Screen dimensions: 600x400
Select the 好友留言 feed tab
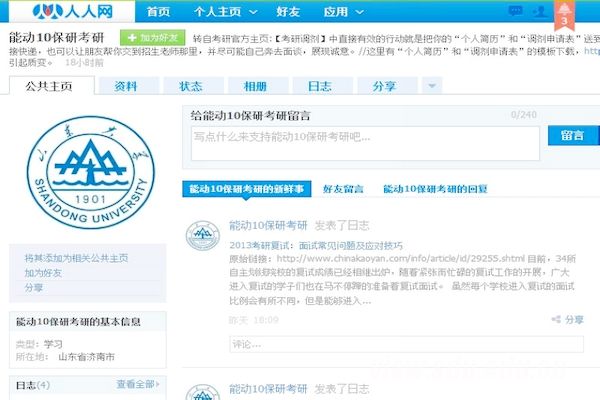343,188
